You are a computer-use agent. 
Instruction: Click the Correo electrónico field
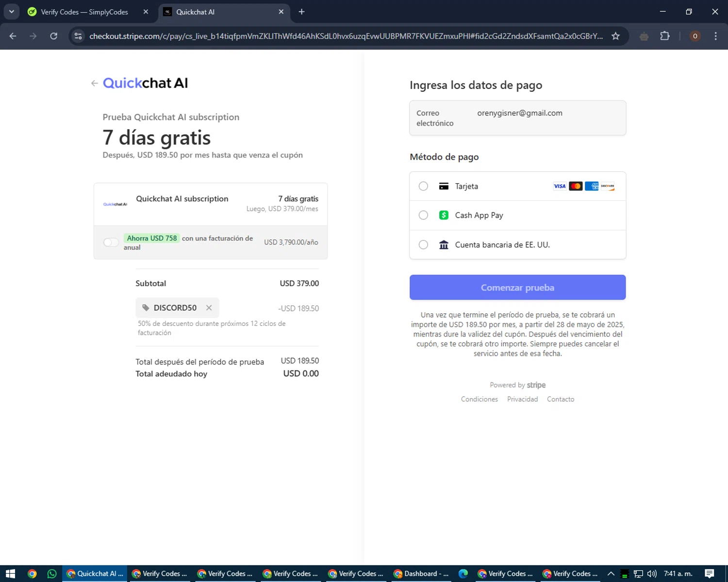pyautogui.click(x=518, y=118)
